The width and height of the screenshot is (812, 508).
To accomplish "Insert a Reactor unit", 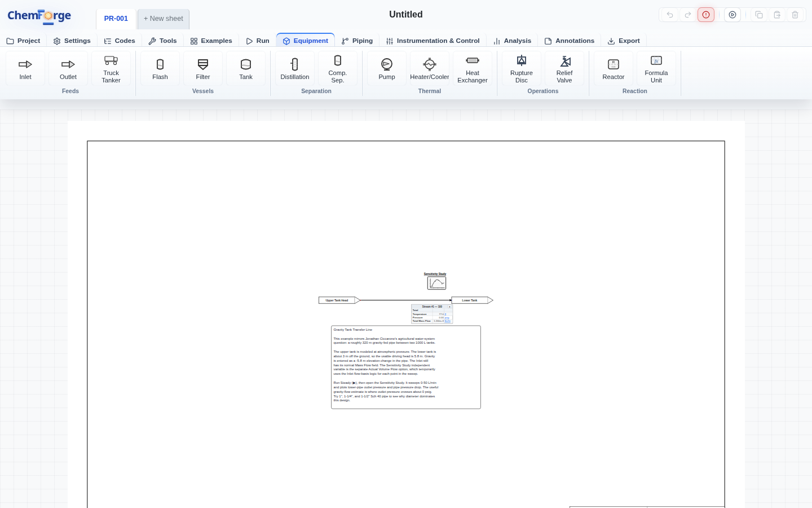I will click(614, 68).
